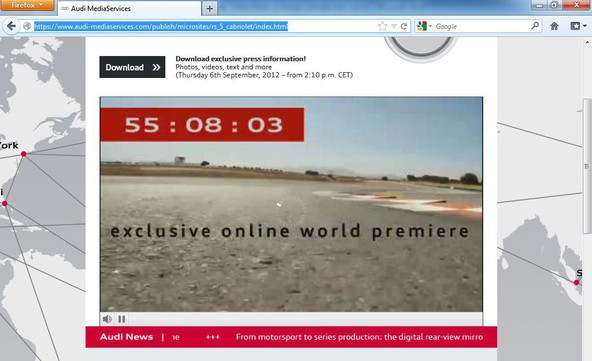
Task: Click "Download exclusive press information!" heading
Action: coord(240,59)
